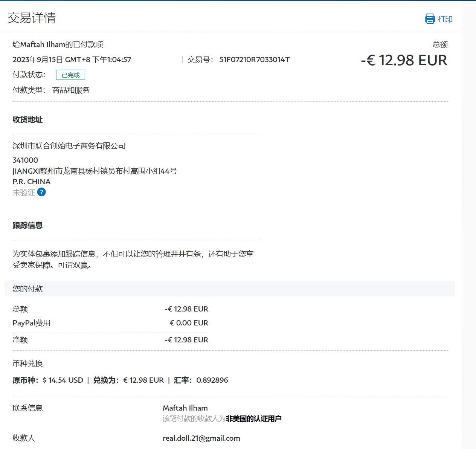
Task: Click the 您的付款 section header bar
Action: 230,289
